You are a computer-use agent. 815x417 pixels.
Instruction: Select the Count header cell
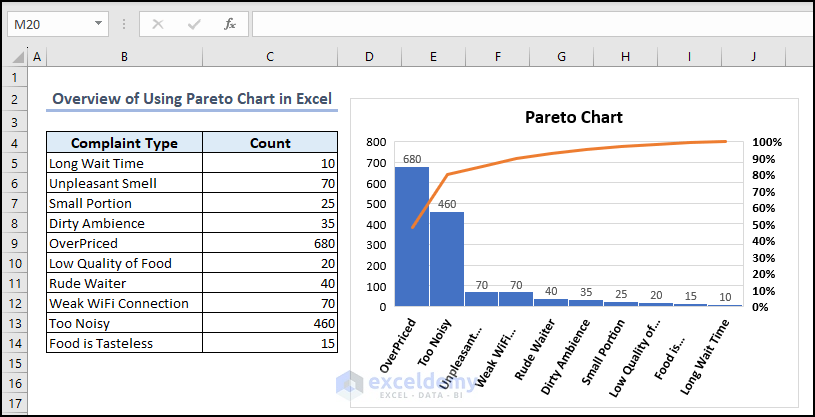point(270,143)
